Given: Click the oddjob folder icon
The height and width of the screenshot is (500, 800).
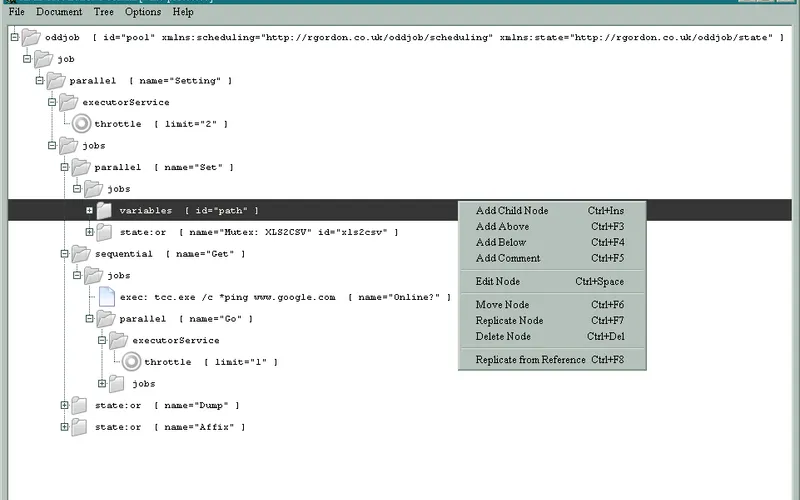Looking at the screenshot, I should 31,37.
